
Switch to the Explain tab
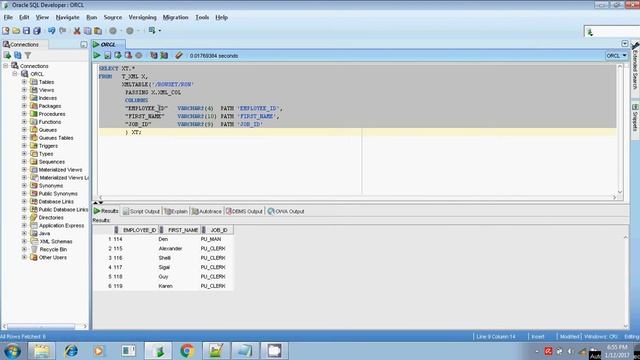coord(176,211)
